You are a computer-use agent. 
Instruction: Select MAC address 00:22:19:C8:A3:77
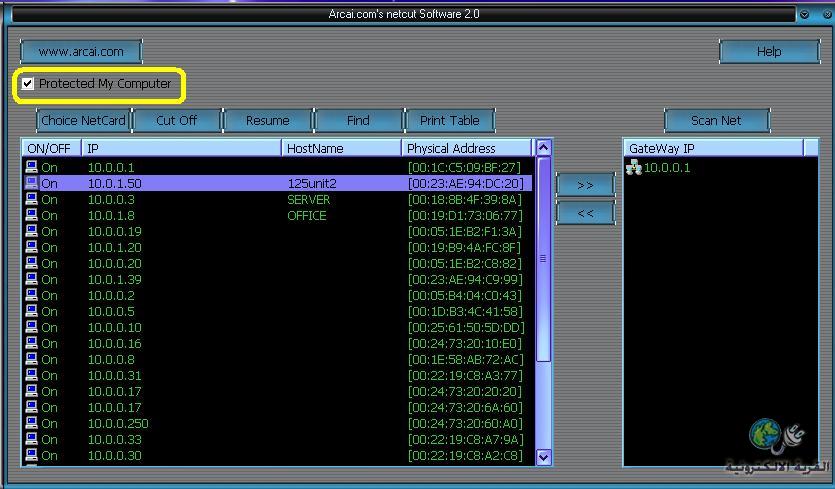[x=464, y=375]
